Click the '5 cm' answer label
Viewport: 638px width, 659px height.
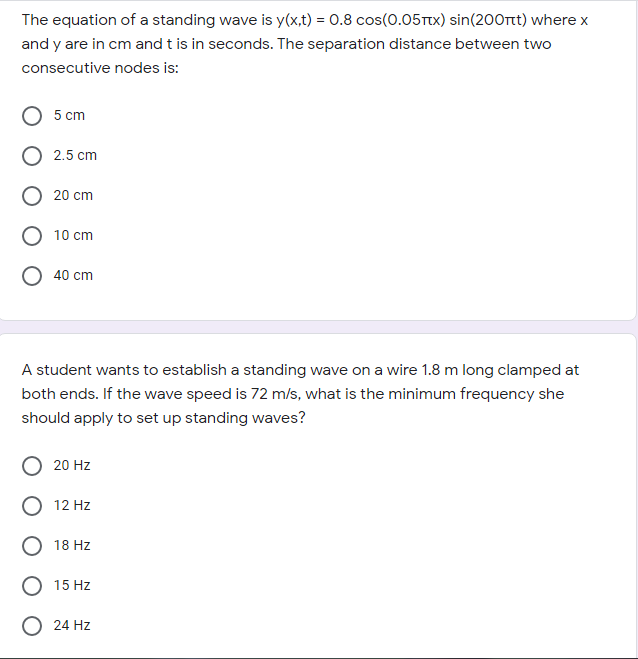click(x=69, y=115)
